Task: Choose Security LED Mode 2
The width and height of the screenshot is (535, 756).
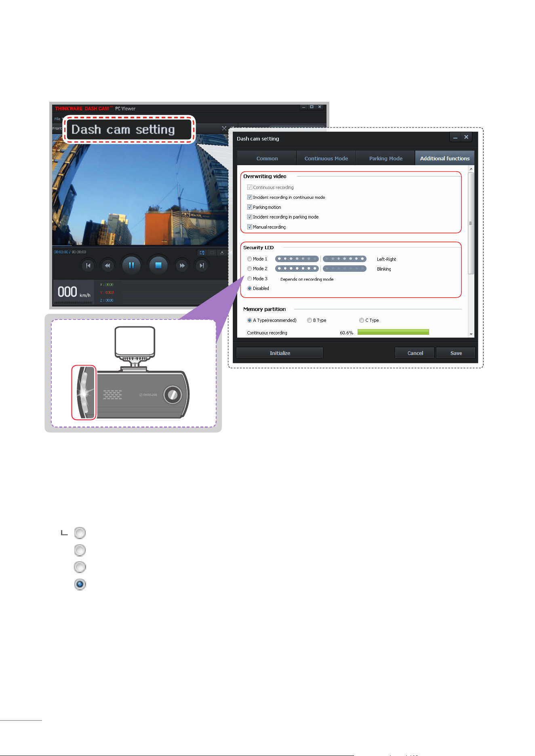Action: coord(249,269)
